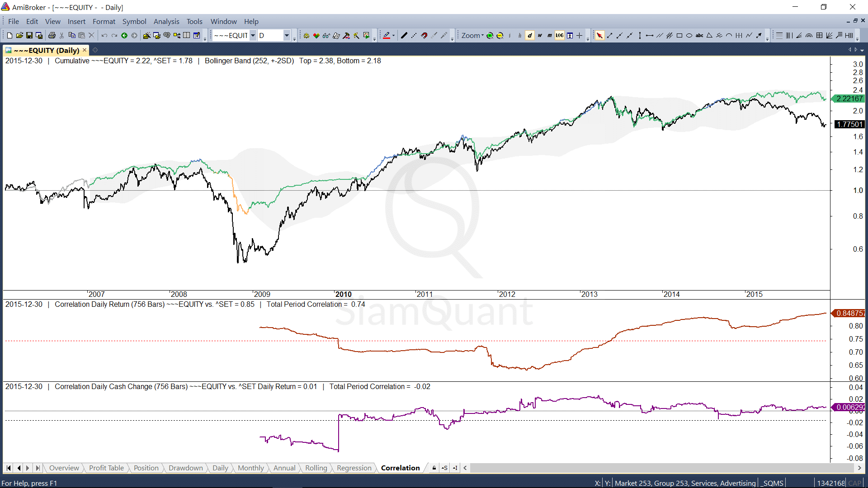Click the Zoom in icon
This screenshot has width=868, height=488.
click(490, 35)
